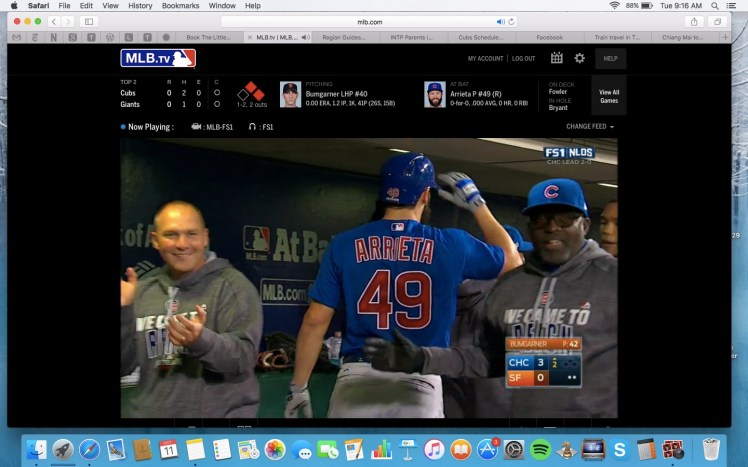The image size is (748, 467).
Task: Mute tab audio via address bar speaker
Action: [x=501, y=21]
